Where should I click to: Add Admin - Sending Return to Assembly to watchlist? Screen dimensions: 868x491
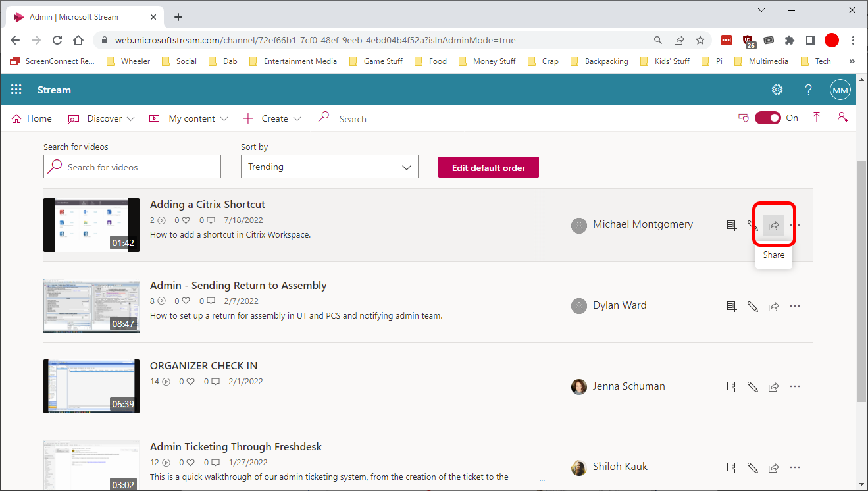point(732,306)
